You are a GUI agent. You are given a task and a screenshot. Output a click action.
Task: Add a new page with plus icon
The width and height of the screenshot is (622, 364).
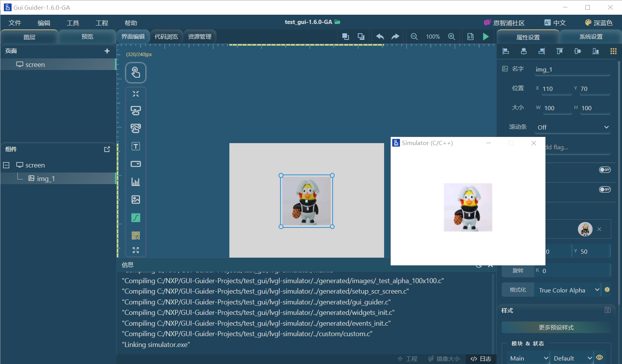point(107,51)
